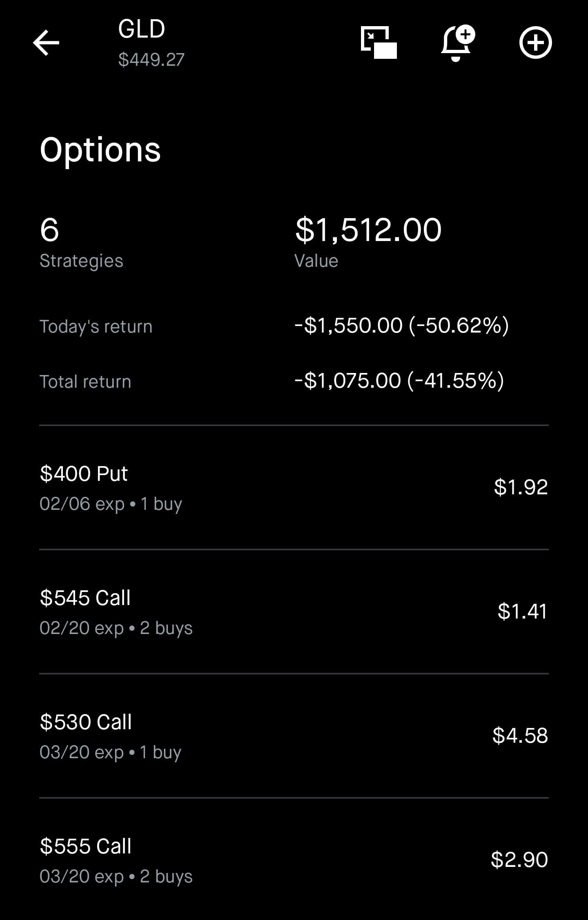Tap the Total return value
Image resolution: width=588 pixels, height=920 pixels.
[399, 381]
